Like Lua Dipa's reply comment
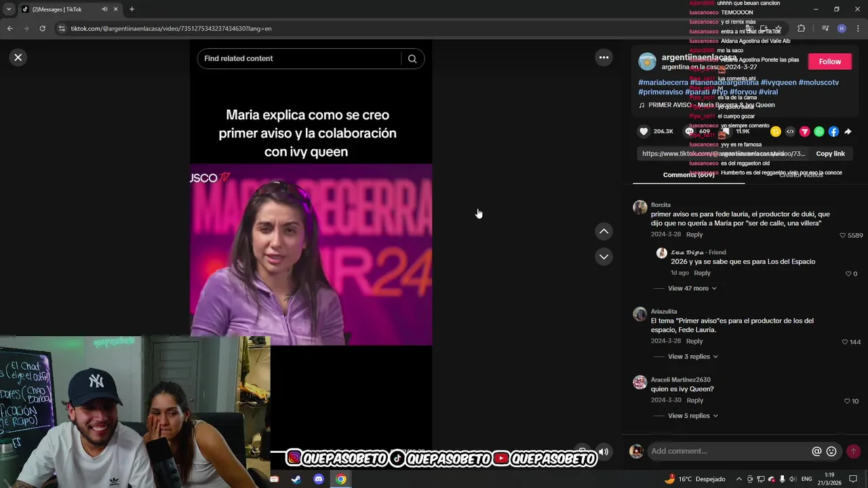Screen dimensions: 868x488 [x=848, y=274]
